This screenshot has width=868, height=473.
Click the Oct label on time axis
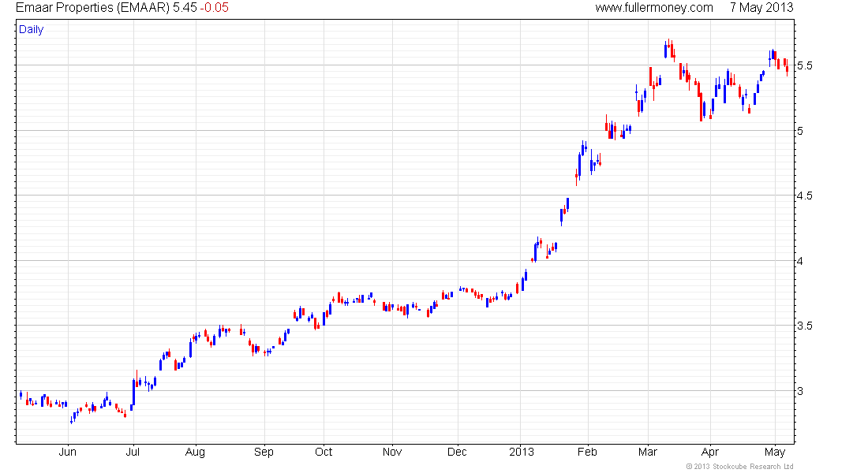pyautogui.click(x=324, y=452)
